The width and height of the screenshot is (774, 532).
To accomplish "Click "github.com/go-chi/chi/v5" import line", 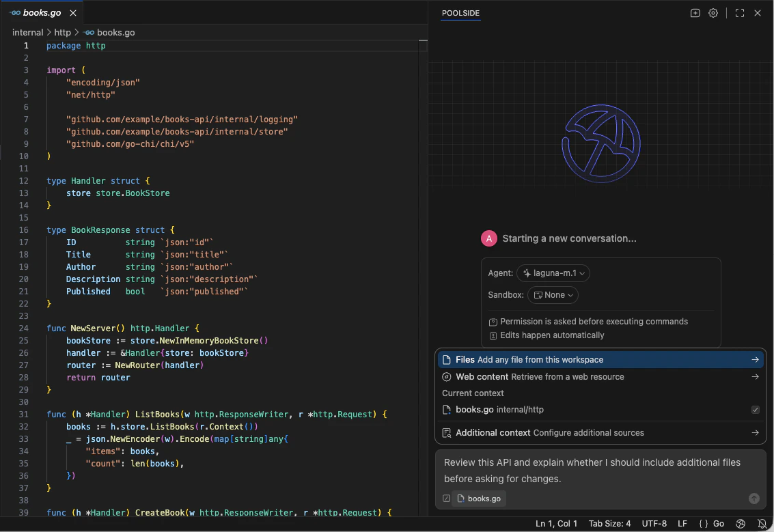I will click(x=130, y=144).
